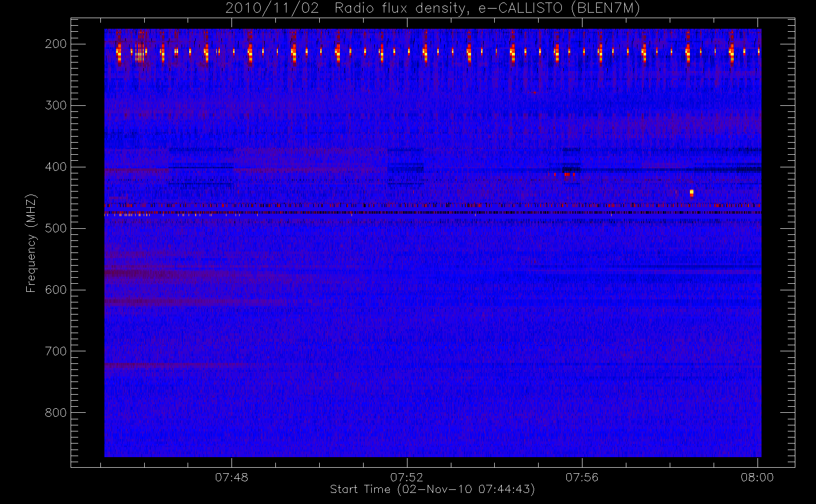Click the small red spot near 280 MHz
Screen dimensions: 816x504
coord(535,93)
